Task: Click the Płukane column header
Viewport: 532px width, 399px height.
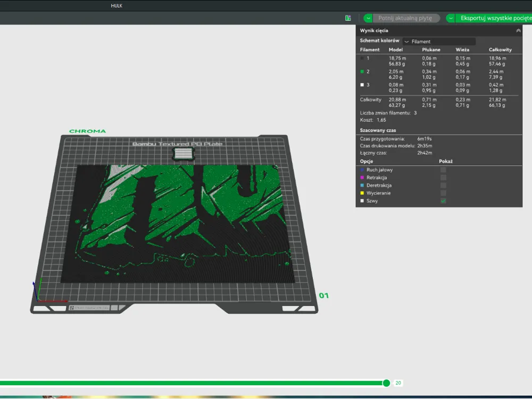Action: coord(431,49)
